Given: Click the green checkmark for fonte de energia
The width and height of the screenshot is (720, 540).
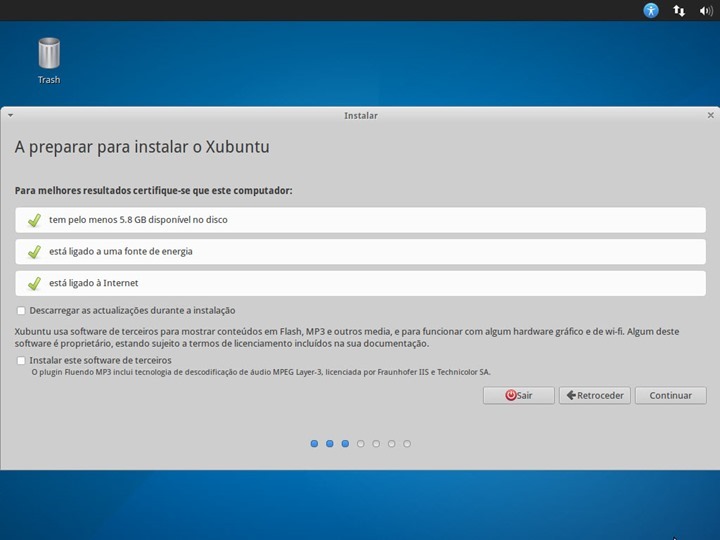Looking at the screenshot, I should [34, 252].
